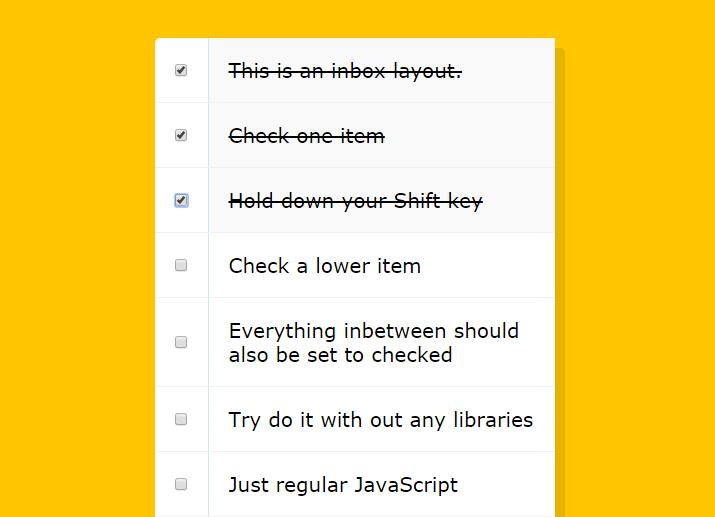The image size is (715, 517).
Task: Check the 'Try do it with out any libraries' box
Action: tap(181, 419)
